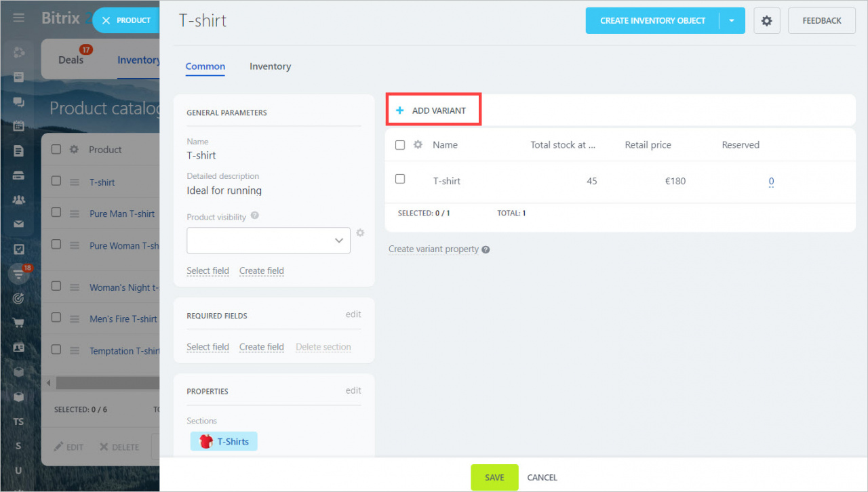Image resolution: width=868 pixels, height=492 pixels.
Task: Show help for Product visibility
Action: click(x=255, y=216)
